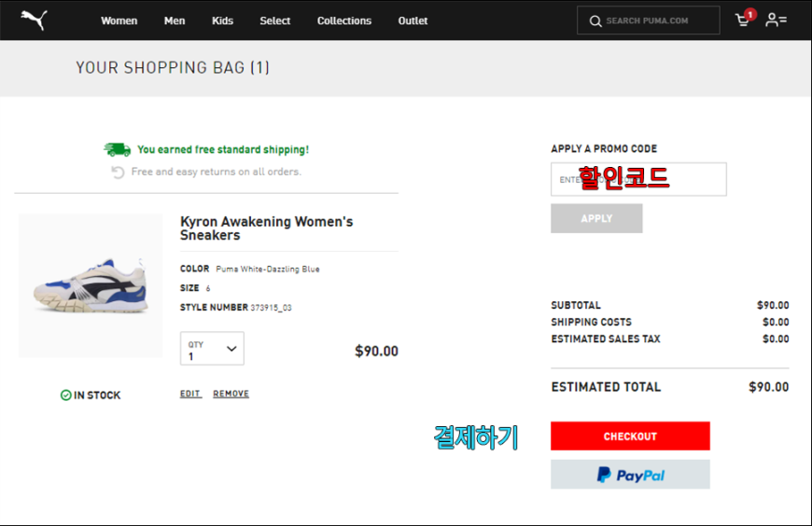Expand the QTY quantity dropdown
812x526 pixels.
tap(212, 349)
